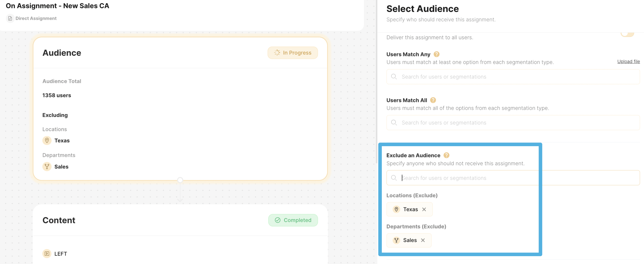
Task: Click the Locations (Exclude) heading
Action: (x=412, y=196)
